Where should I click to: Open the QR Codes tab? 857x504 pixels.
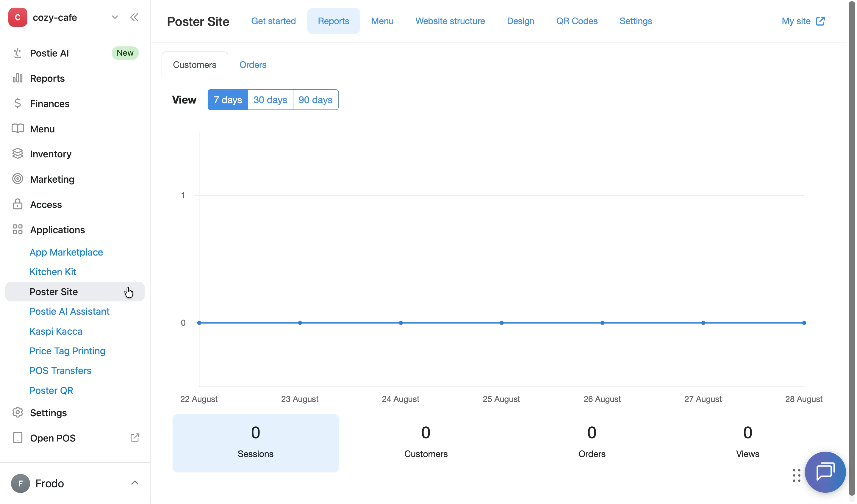coord(577,21)
